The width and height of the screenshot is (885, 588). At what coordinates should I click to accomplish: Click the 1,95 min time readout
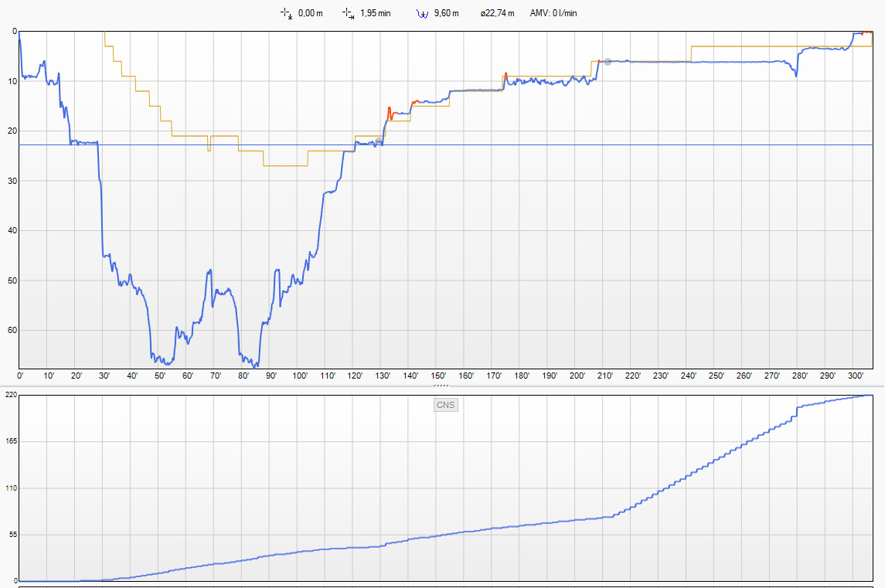375,13
